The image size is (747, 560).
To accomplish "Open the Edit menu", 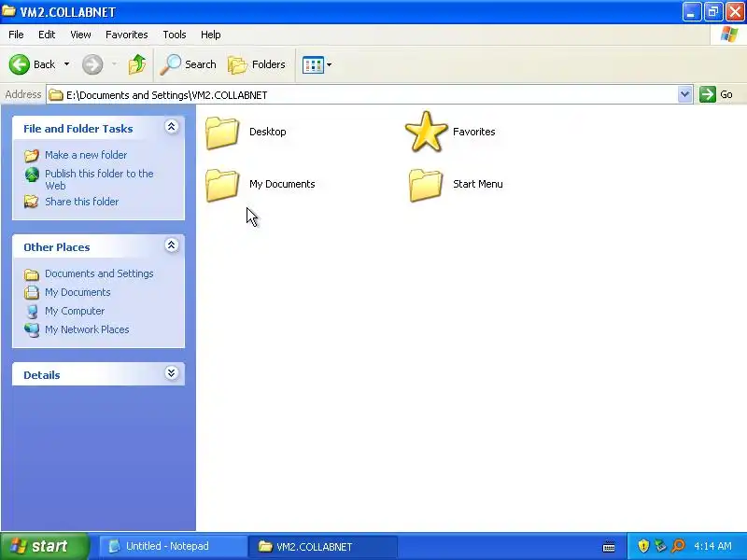I will (x=47, y=35).
